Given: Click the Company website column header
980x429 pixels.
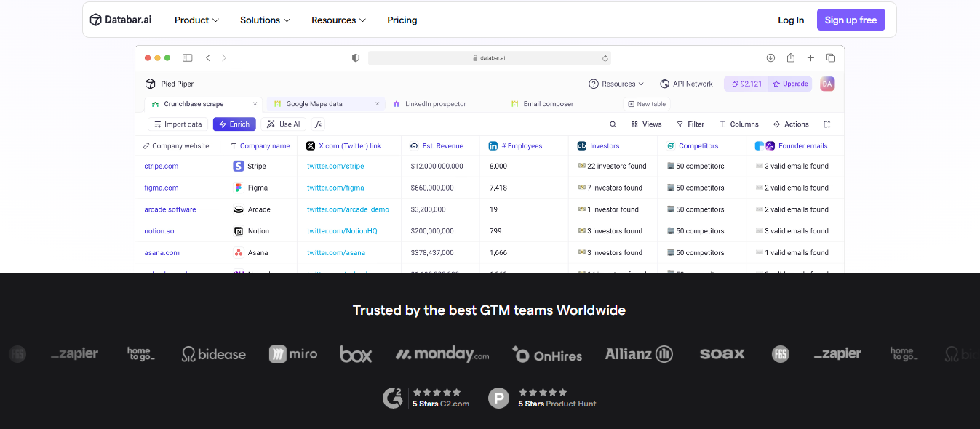Looking at the screenshot, I should (x=177, y=146).
